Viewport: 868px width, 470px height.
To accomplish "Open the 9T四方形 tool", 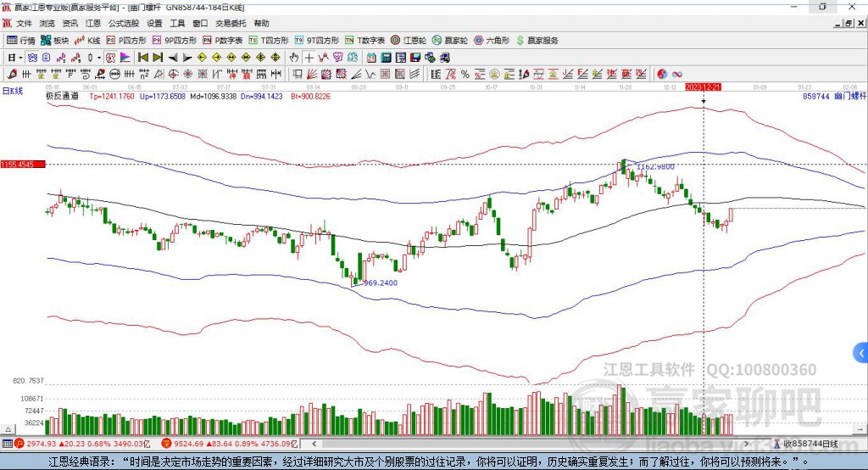I will point(317,41).
